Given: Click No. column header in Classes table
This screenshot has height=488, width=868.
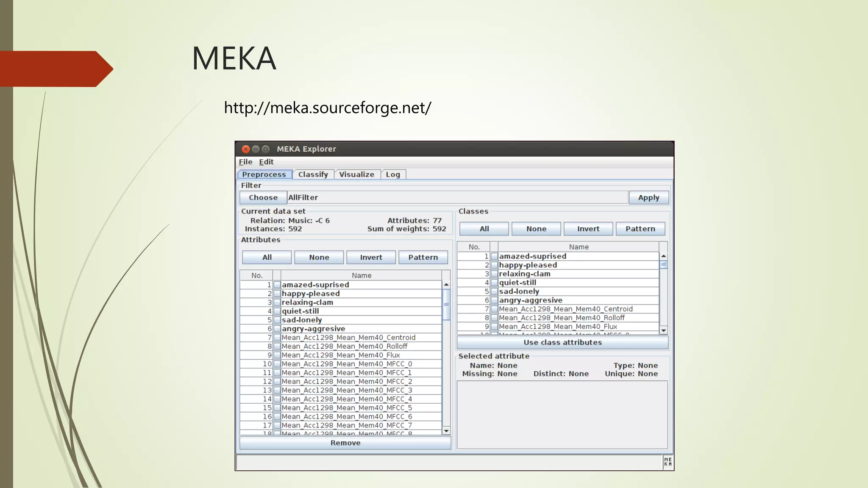Looking at the screenshot, I should point(474,247).
